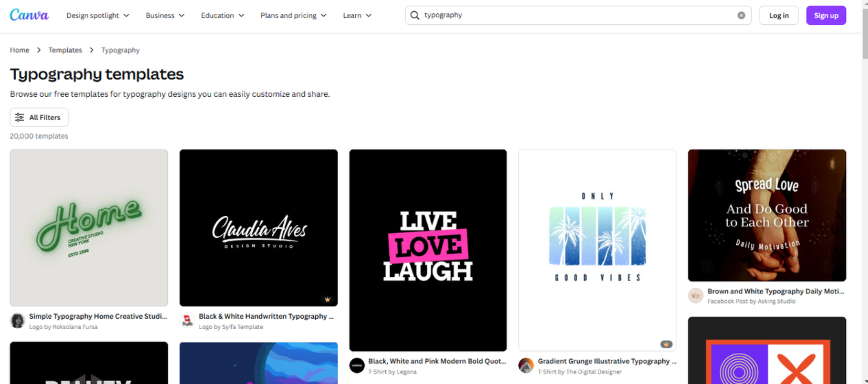Click the '20,000 templates' count text
This screenshot has width=868, height=384.
click(x=39, y=136)
